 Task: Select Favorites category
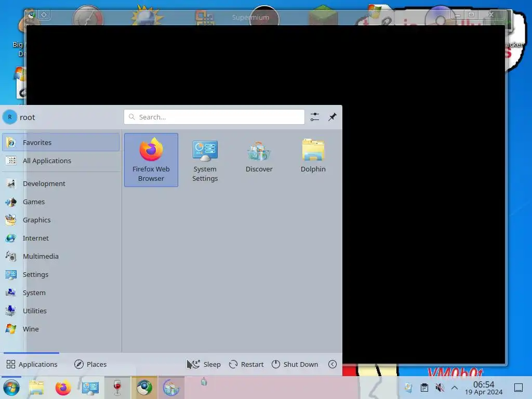61,142
